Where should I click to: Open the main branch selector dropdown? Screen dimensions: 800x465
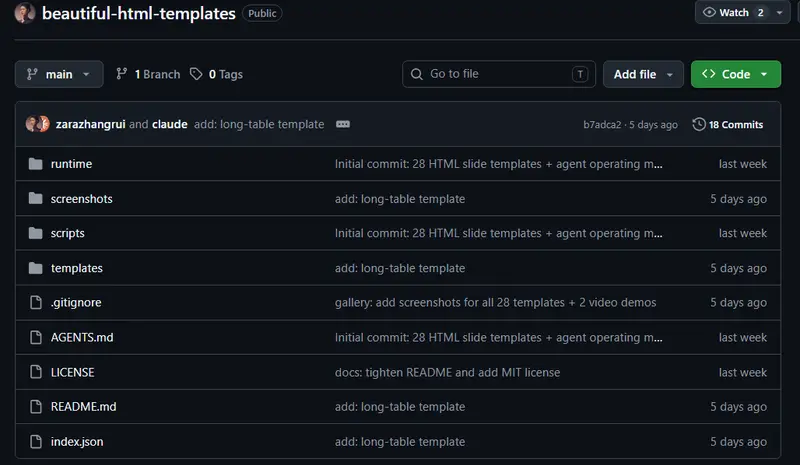pos(59,75)
